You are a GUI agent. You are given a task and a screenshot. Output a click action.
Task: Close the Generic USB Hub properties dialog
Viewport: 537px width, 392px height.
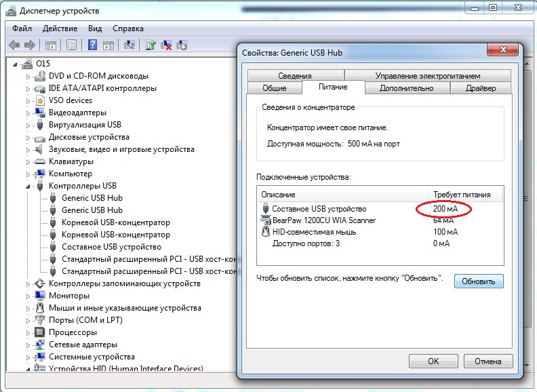click(x=502, y=50)
